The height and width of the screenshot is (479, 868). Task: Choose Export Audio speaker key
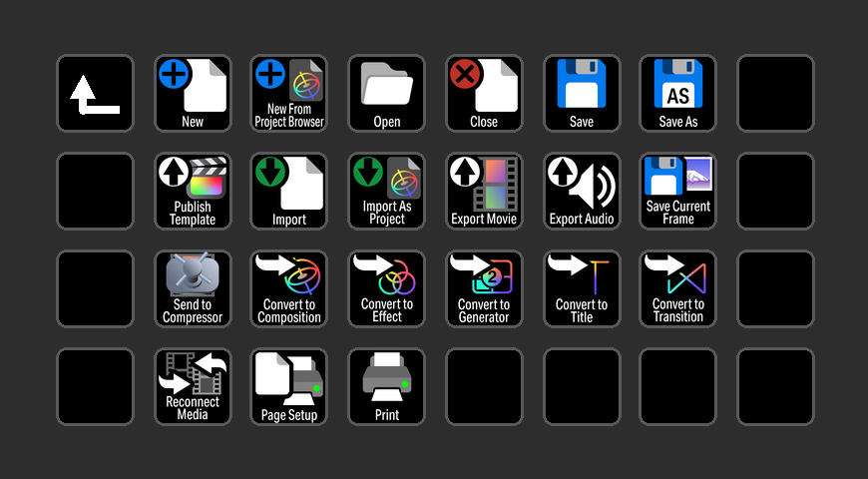coord(582,191)
